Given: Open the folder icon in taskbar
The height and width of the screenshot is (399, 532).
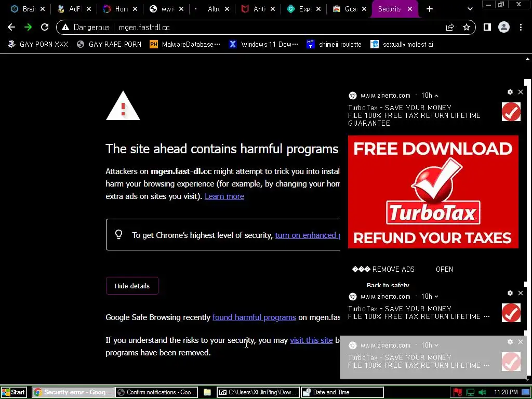Looking at the screenshot, I should click(207, 392).
